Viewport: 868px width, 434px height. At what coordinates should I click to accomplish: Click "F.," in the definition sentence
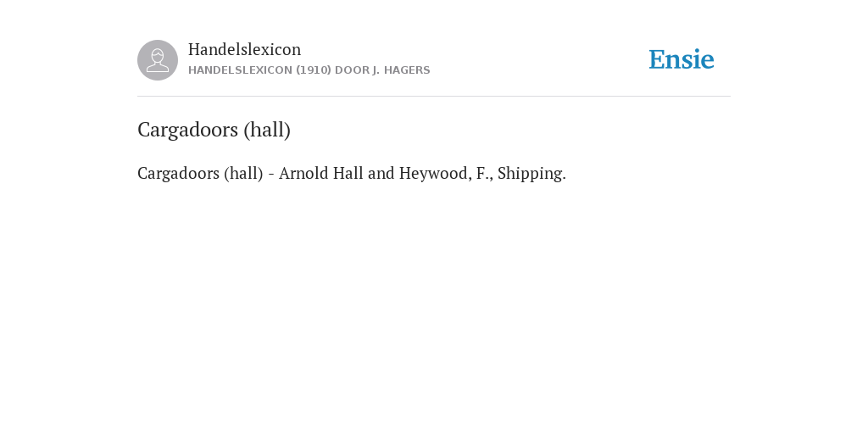[484, 173]
